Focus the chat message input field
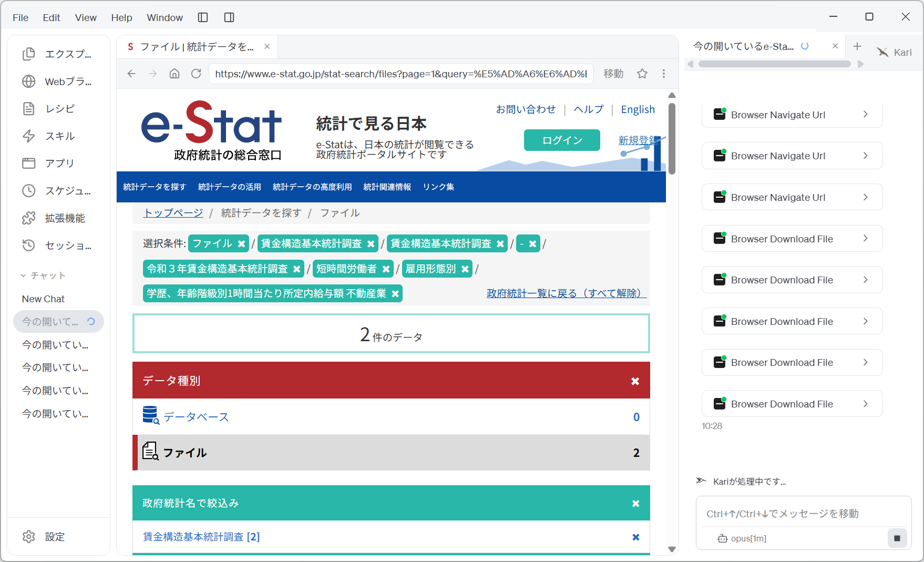This screenshot has height=562, width=924. (x=803, y=513)
